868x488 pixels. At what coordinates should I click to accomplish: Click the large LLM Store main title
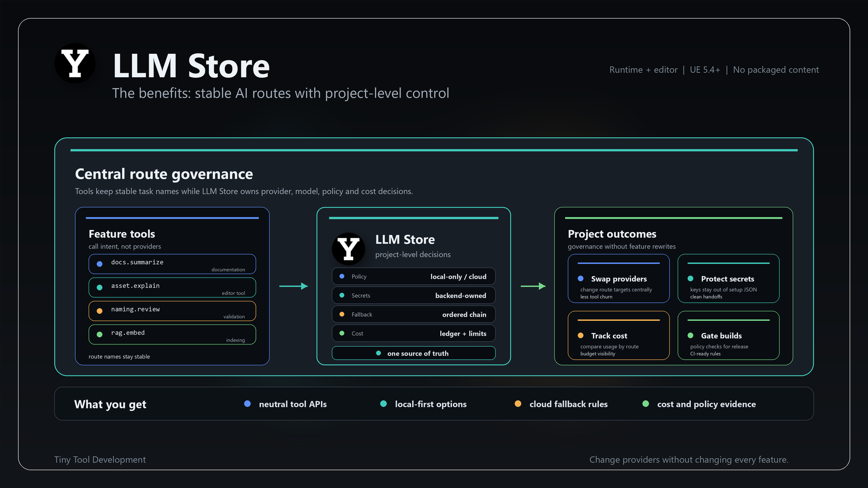pyautogui.click(x=191, y=66)
